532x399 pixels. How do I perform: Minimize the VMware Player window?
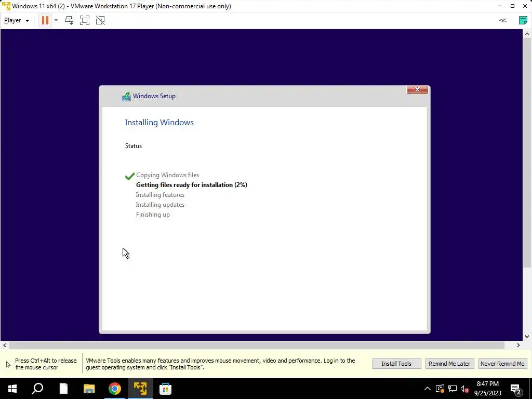[500, 6]
